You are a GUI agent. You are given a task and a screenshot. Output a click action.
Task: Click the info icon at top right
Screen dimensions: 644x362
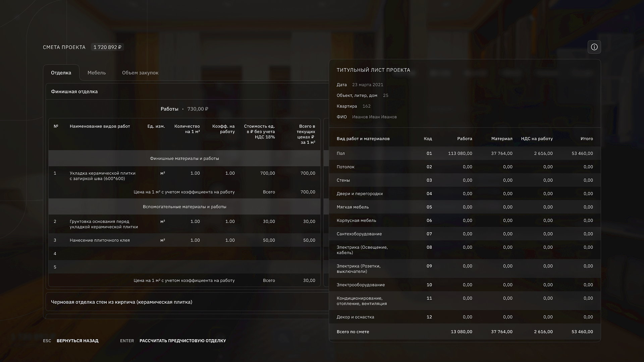tap(594, 47)
